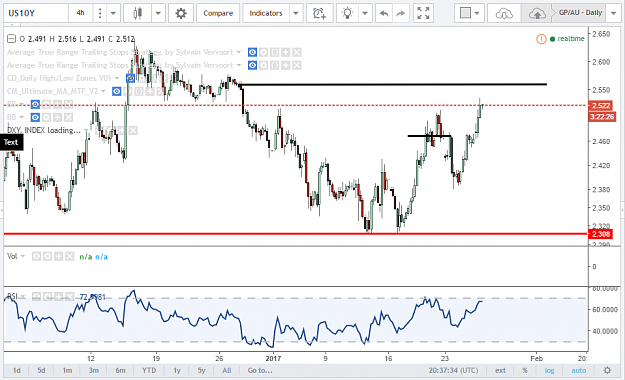The height and width of the screenshot is (380, 625).
Task: Remove the Vol indicator with its X icon
Action: coord(70,256)
